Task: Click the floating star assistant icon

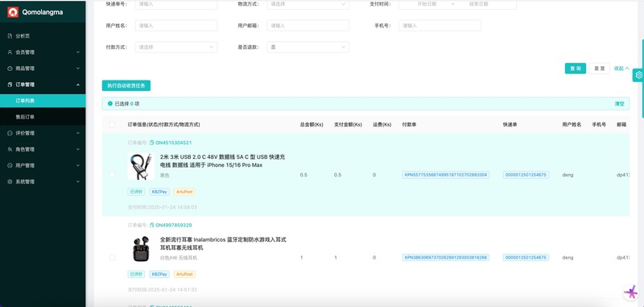Action: (630, 292)
